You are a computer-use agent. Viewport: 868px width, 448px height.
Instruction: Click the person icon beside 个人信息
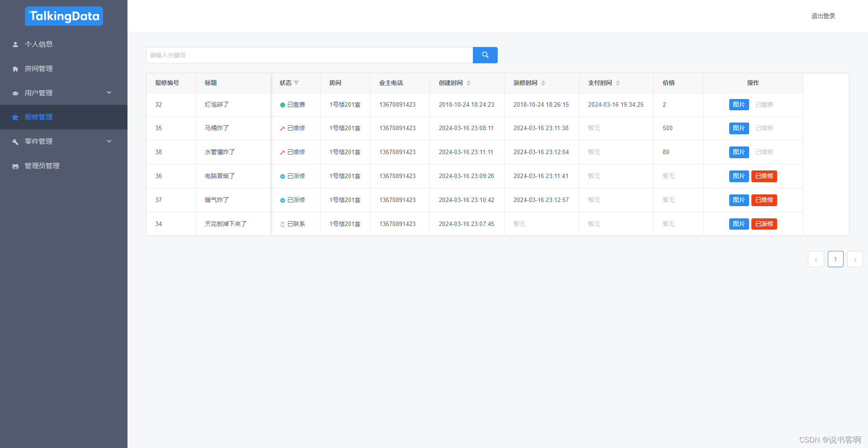[15, 44]
